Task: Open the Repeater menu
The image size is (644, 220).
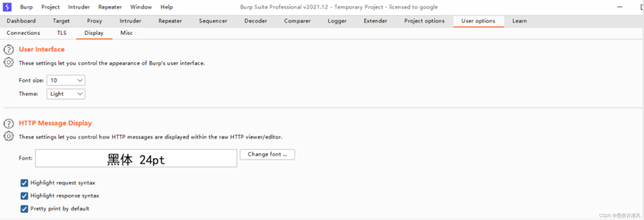Action: [x=110, y=7]
